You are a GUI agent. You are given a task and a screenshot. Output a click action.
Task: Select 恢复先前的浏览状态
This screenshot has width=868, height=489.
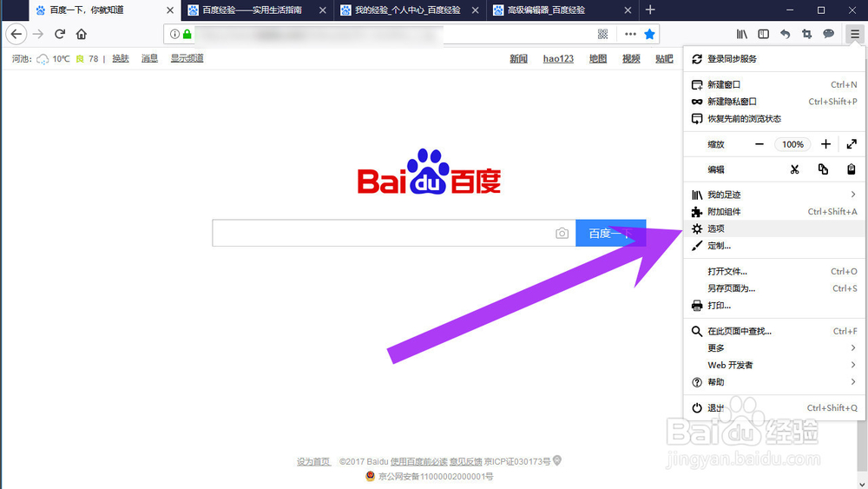click(774, 118)
